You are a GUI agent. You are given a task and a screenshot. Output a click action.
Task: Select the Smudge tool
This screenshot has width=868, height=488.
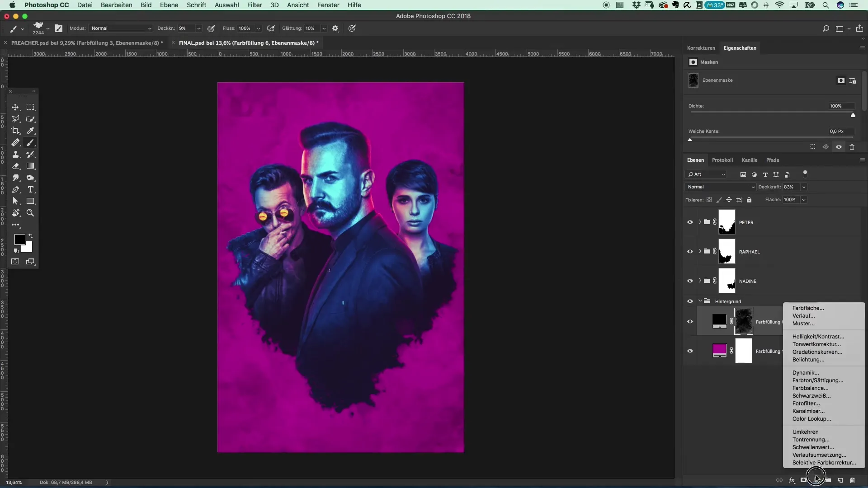coord(15,178)
